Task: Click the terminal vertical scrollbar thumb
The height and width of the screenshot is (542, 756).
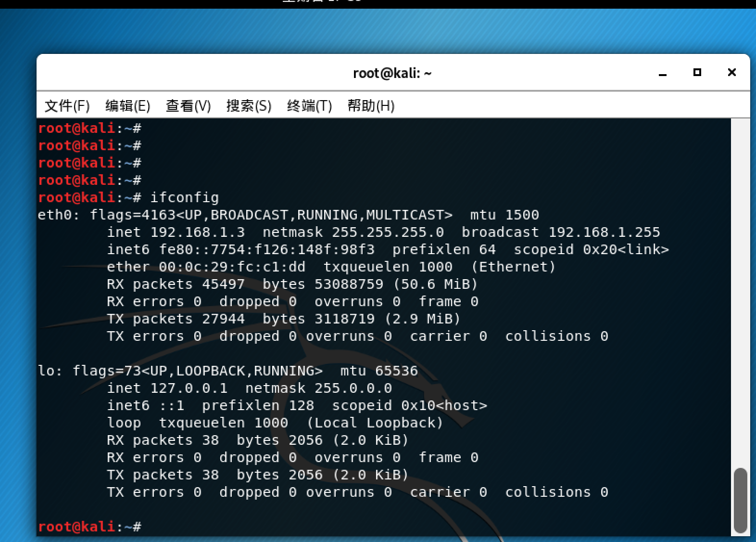Action: point(741,501)
